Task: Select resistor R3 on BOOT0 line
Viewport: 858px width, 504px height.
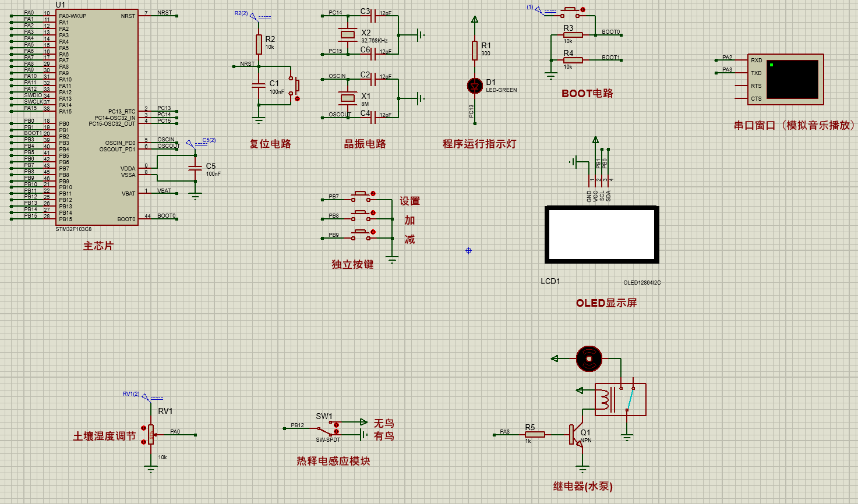Action: pyautogui.click(x=573, y=35)
